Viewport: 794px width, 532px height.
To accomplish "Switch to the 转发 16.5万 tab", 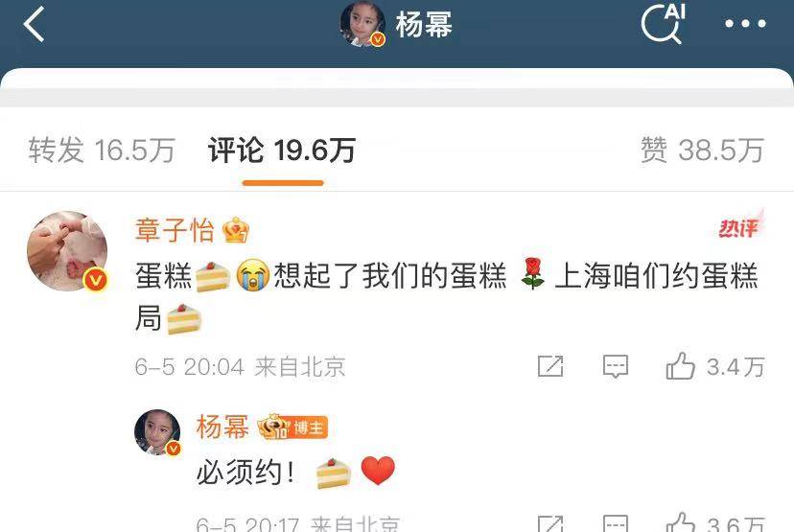I will (x=102, y=150).
